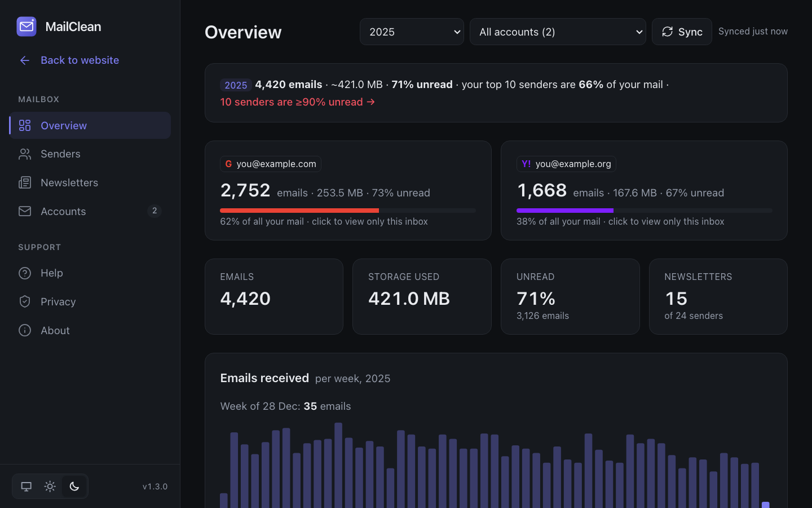This screenshot has width=812, height=508.
Task: Open the Overview menu item
Action: 90,125
